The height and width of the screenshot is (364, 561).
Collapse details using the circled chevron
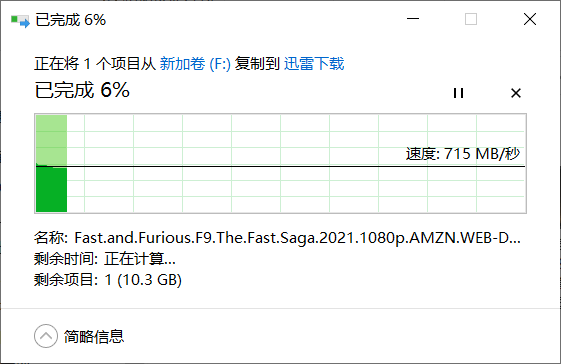(46, 336)
